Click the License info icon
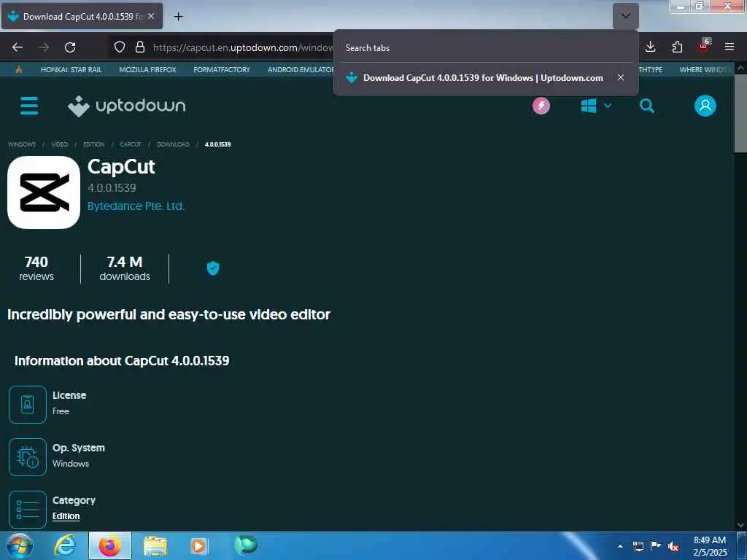Image resolution: width=747 pixels, height=560 pixels. coord(28,404)
